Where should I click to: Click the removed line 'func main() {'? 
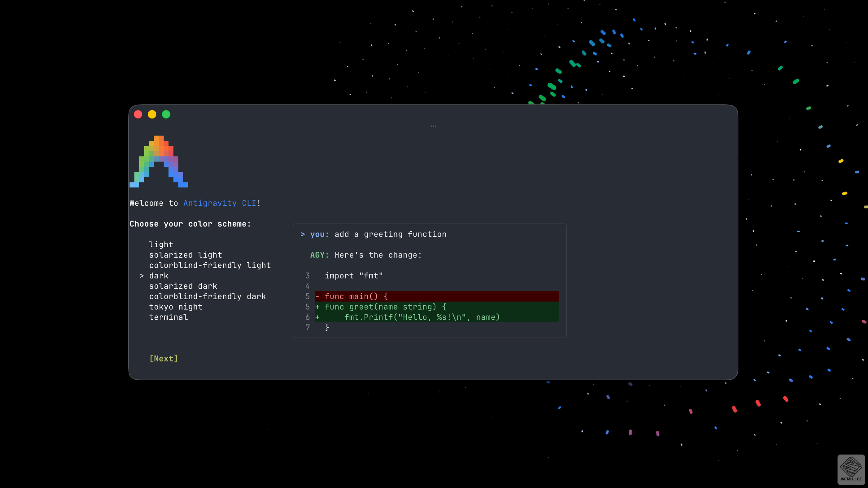[437, 296]
